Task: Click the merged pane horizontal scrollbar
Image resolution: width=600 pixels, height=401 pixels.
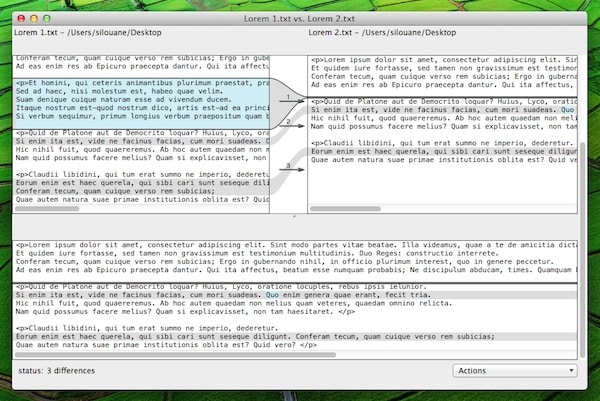Action: [x=175, y=355]
